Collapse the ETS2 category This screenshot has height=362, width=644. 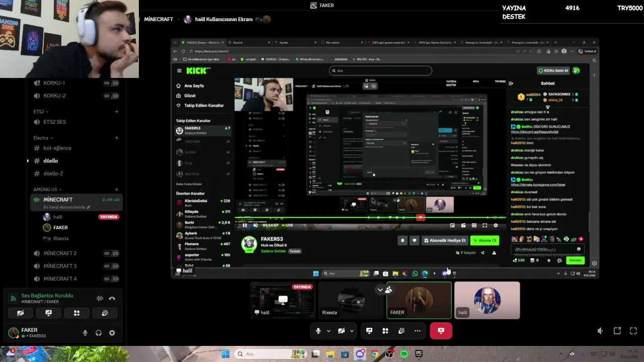coord(41,112)
